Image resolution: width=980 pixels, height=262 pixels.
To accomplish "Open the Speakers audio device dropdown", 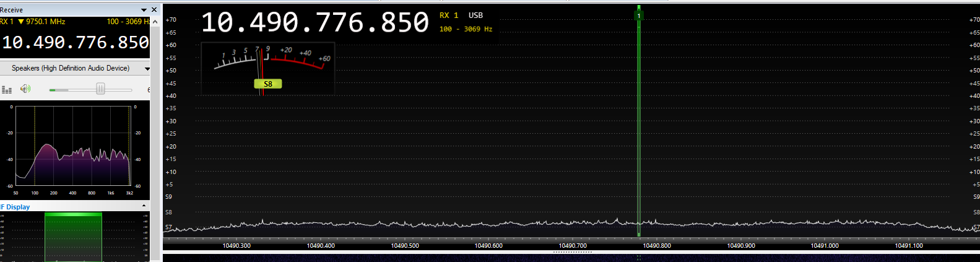I will point(147,68).
